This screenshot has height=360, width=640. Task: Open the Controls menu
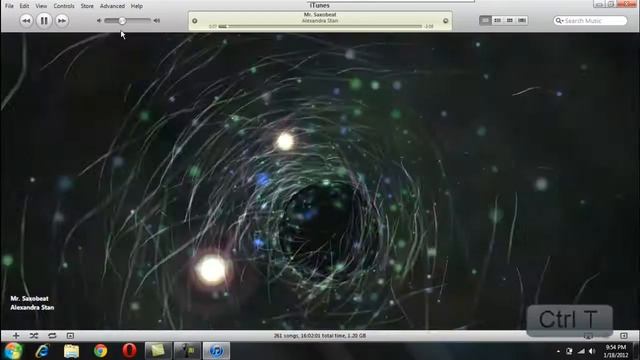pos(64,6)
